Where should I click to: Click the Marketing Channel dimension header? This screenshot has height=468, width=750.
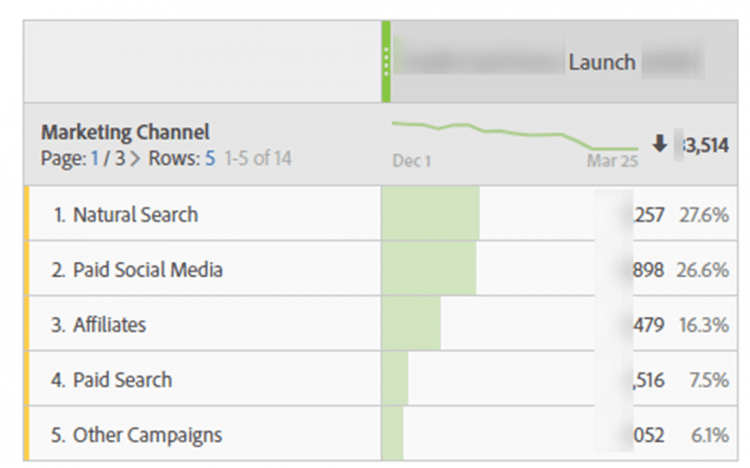click(125, 132)
